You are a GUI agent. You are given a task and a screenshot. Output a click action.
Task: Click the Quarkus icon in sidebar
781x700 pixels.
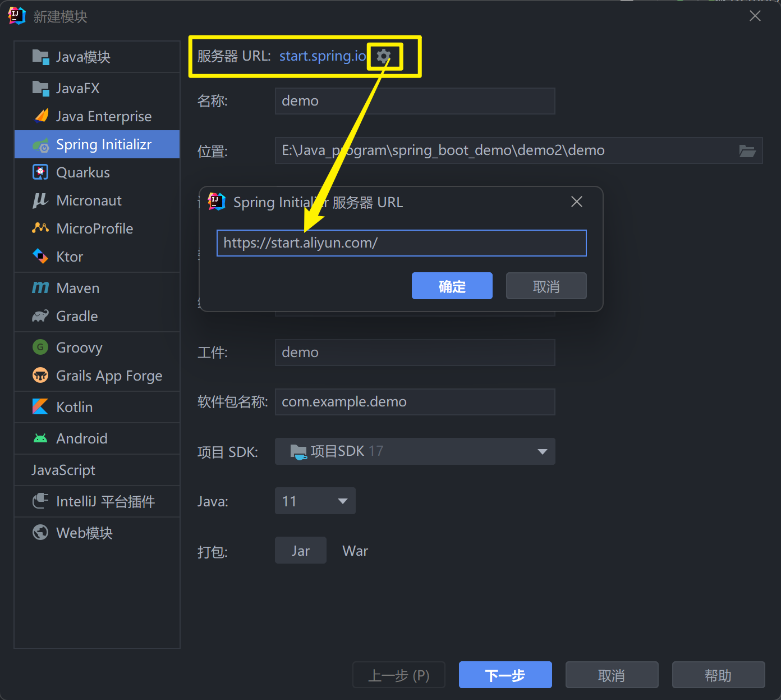coord(40,172)
